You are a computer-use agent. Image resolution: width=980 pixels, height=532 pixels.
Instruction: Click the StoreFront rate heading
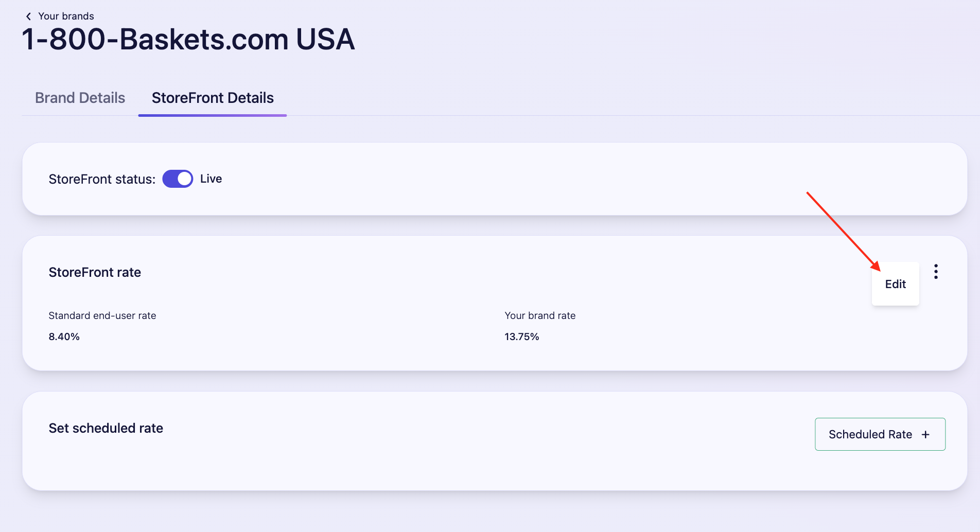95,272
